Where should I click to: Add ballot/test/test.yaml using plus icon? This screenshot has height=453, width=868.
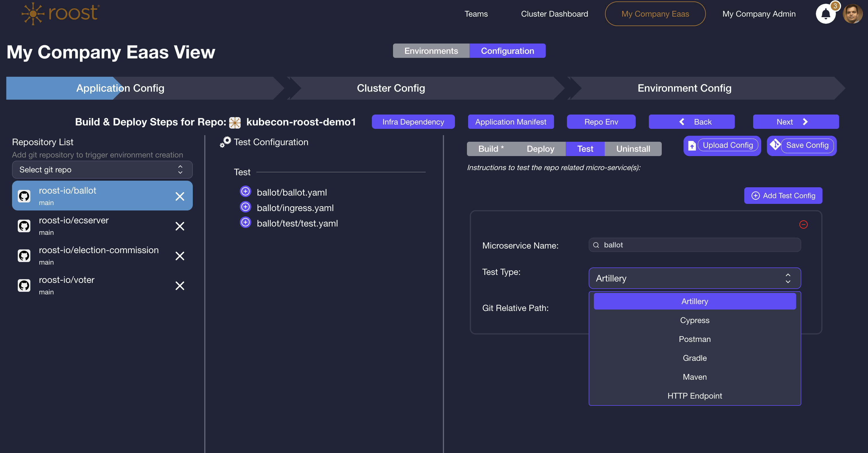[245, 222]
